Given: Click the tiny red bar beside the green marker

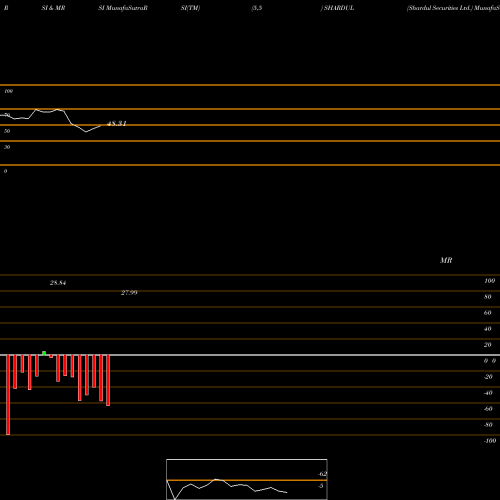Looking at the screenshot, I should pyautogui.click(x=51, y=356).
